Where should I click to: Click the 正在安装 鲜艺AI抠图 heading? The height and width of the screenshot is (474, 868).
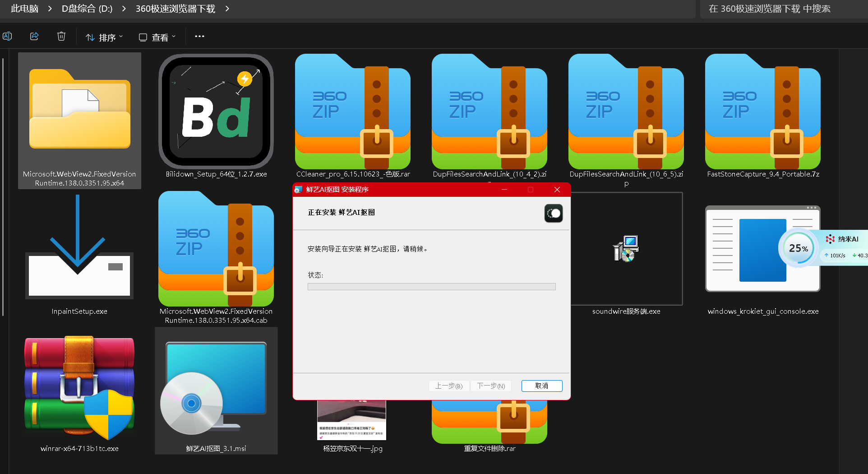coord(341,212)
